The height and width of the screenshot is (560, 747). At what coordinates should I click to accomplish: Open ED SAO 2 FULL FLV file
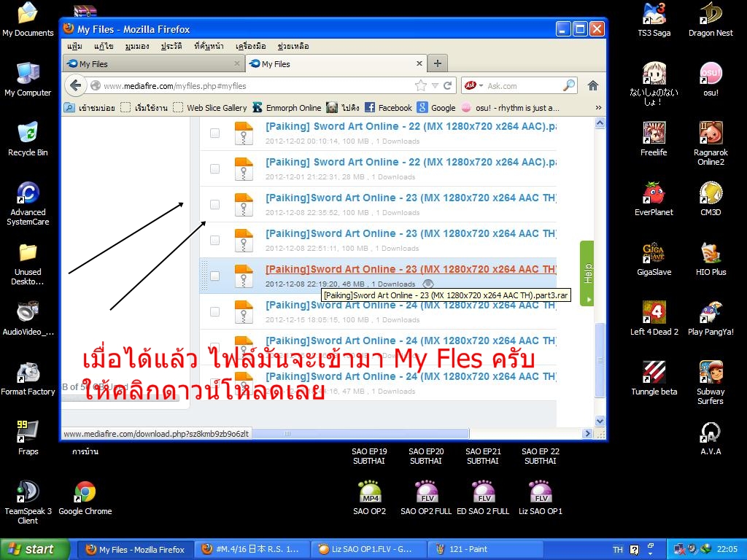click(x=483, y=498)
